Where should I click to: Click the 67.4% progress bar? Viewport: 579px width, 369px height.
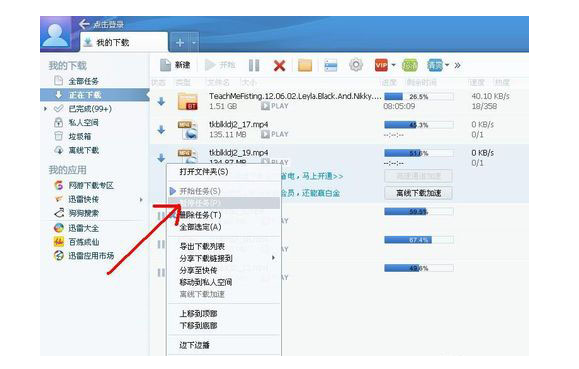419,240
